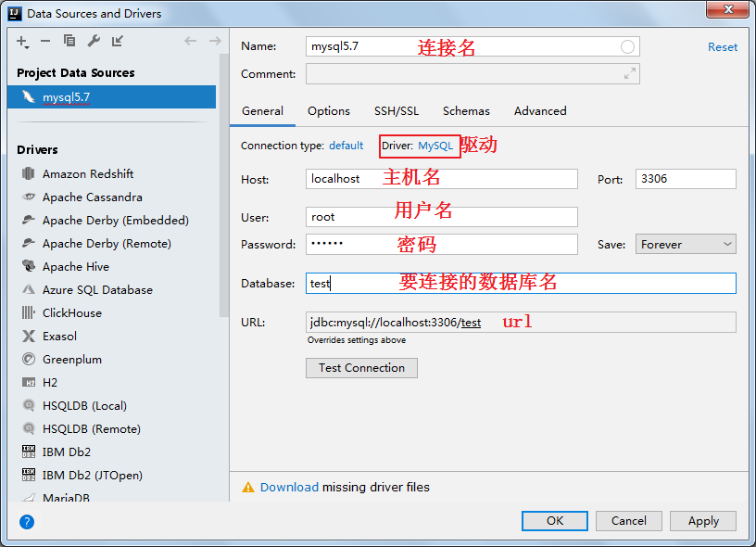Image resolution: width=756 pixels, height=547 pixels.
Task: Select mysql5.7 in Project Data Sources
Action: coord(111,97)
